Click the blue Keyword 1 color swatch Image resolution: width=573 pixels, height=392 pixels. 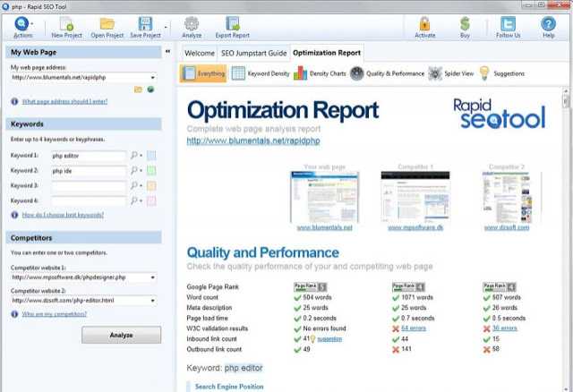click(151, 156)
